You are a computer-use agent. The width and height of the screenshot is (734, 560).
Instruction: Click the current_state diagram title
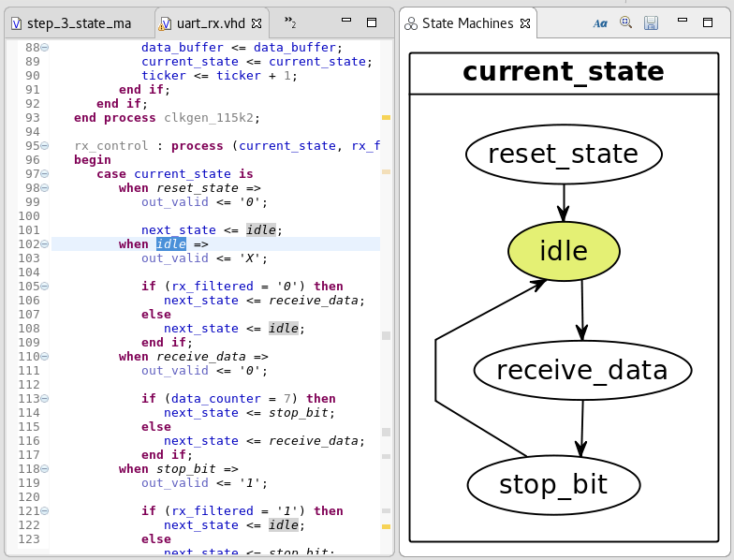tap(564, 71)
